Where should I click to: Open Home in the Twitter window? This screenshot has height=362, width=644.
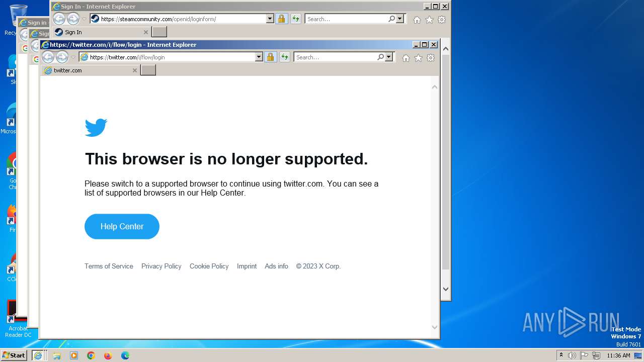tap(406, 58)
